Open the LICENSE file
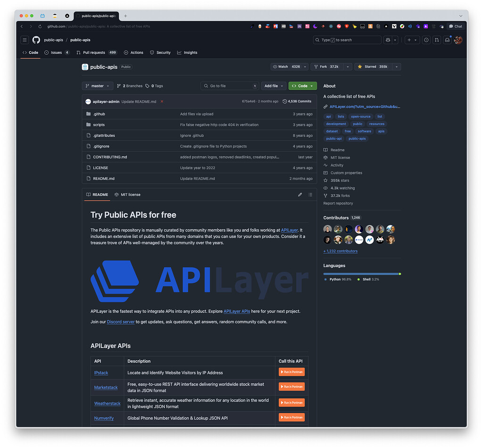The height and width of the screenshot is (448, 483). pyautogui.click(x=100, y=168)
